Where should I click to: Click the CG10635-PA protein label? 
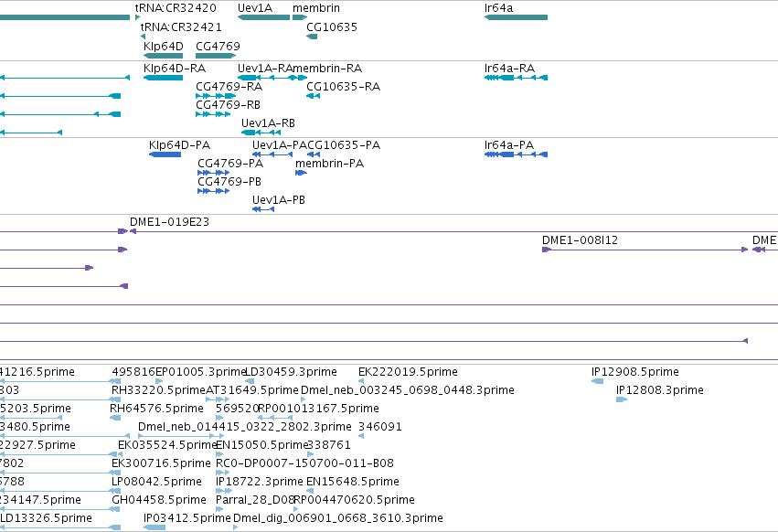(344, 145)
